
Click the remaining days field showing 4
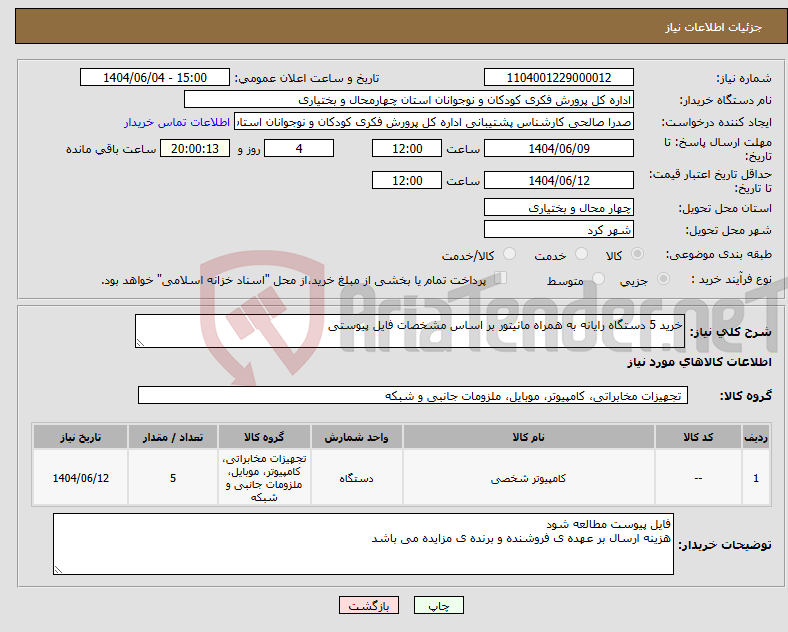[x=299, y=148]
